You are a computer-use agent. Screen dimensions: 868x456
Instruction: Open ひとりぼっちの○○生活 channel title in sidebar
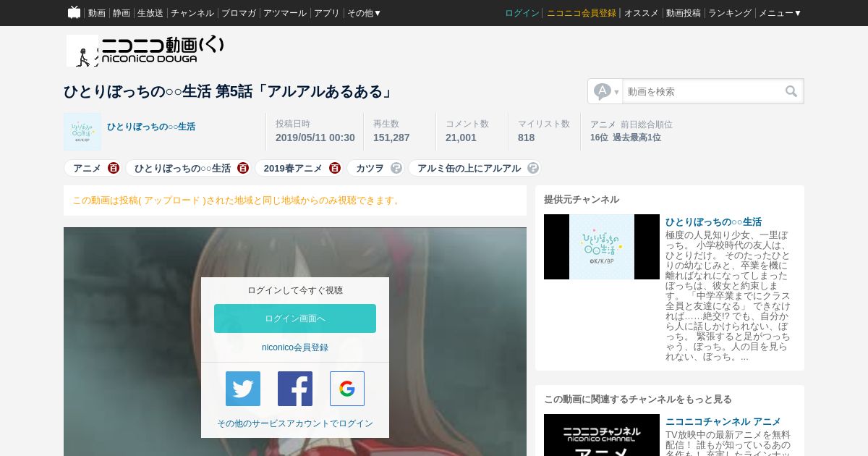point(713,221)
